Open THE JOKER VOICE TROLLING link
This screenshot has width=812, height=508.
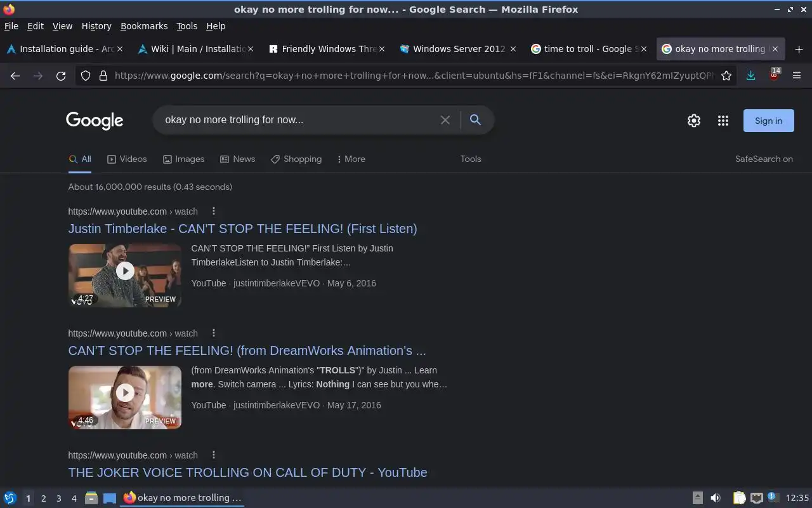point(247,472)
